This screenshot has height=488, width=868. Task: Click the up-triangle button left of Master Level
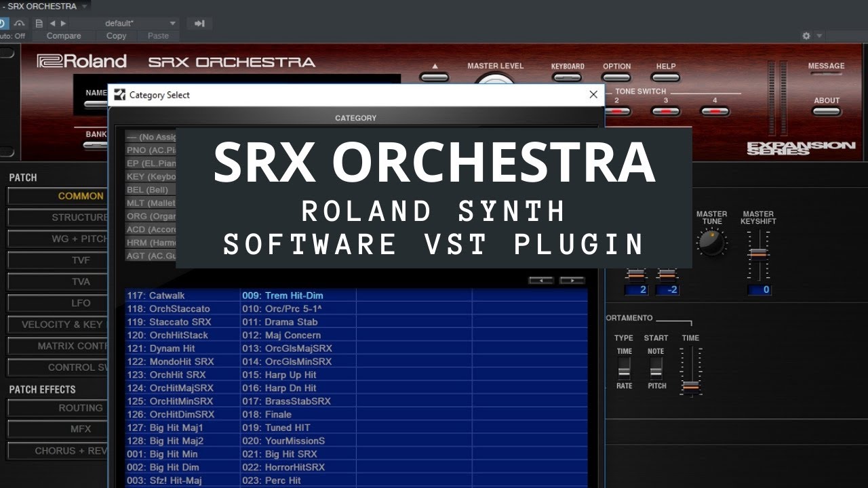pyautogui.click(x=435, y=76)
